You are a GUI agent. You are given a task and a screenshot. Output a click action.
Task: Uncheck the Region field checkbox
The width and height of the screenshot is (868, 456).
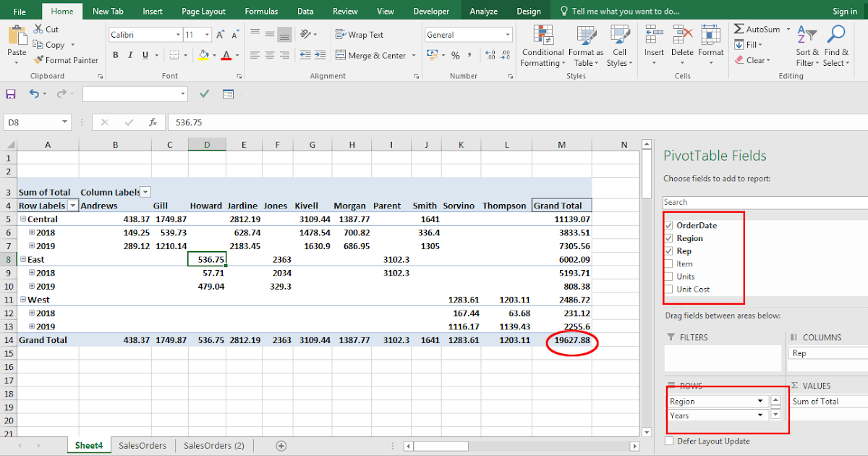668,238
